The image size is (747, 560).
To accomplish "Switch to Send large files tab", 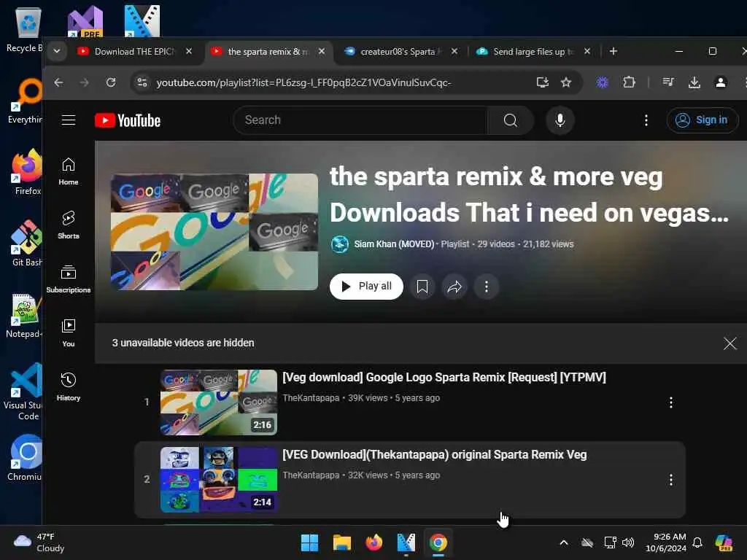I will coord(533,52).
